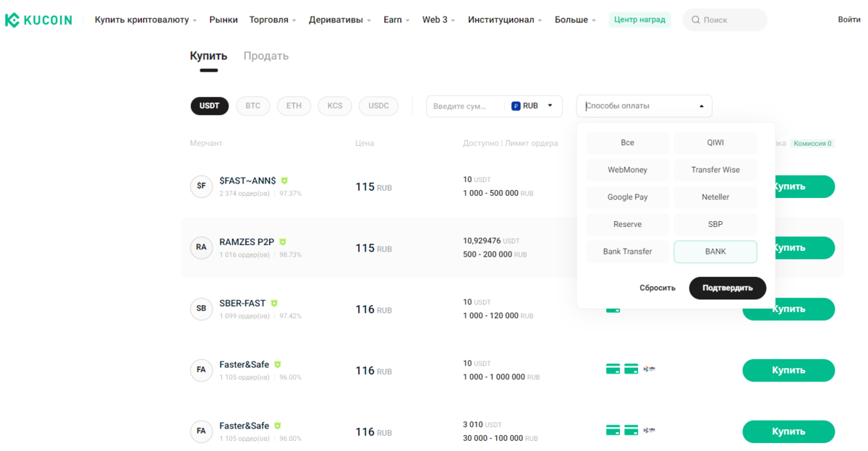Viewport: 868px width, 451px height.
Task: Expand the Торговля navigation dropdown
Action: pyautogui.click(x=273, y=20)
